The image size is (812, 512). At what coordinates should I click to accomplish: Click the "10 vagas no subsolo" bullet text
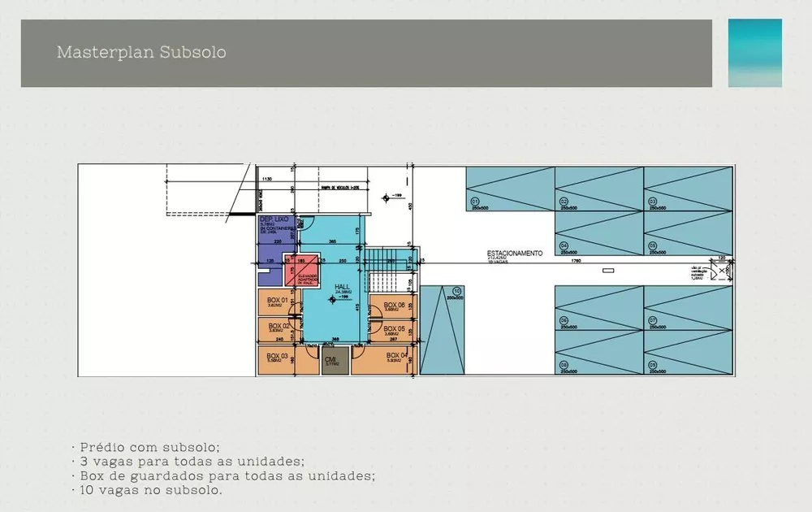(x=151, y=490)
